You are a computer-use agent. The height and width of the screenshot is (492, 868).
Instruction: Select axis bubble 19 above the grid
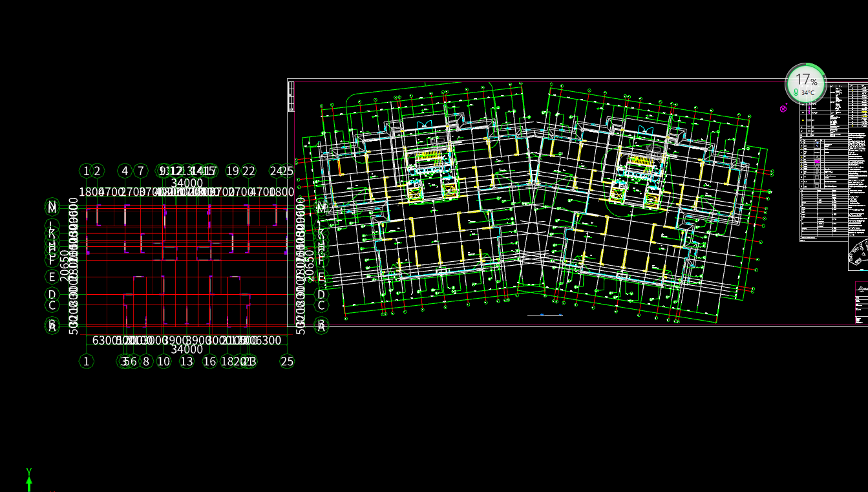point(233,171)
